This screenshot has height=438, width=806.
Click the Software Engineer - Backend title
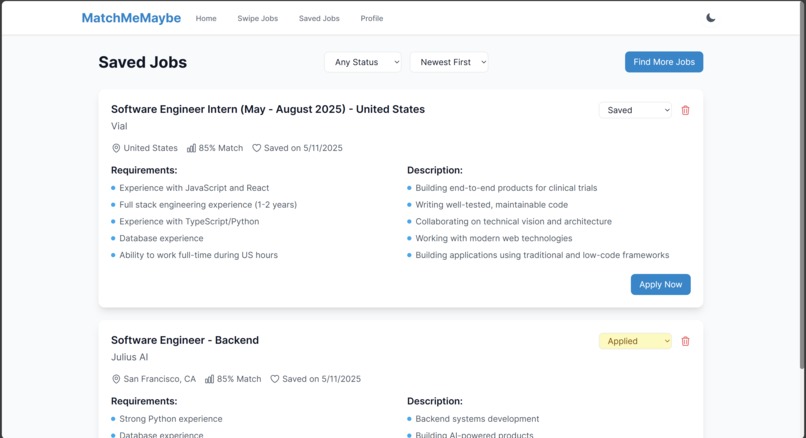185,340
